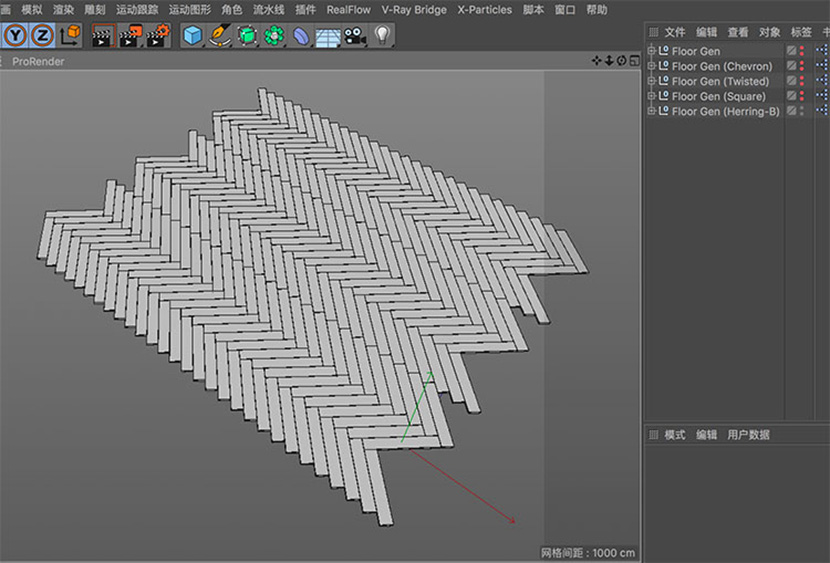Open the X-Particles menu
Screen dimensions: 830x563
484,10
